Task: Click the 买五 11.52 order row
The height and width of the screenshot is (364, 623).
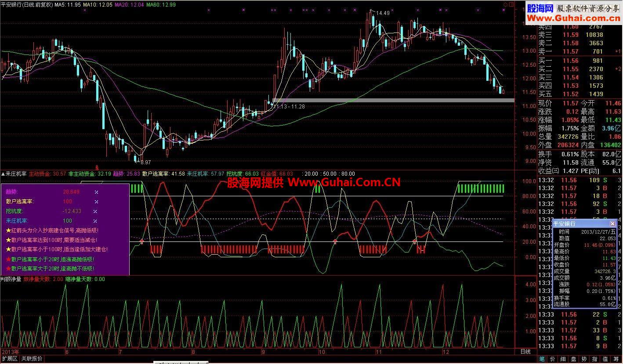Action: (580, 94)
